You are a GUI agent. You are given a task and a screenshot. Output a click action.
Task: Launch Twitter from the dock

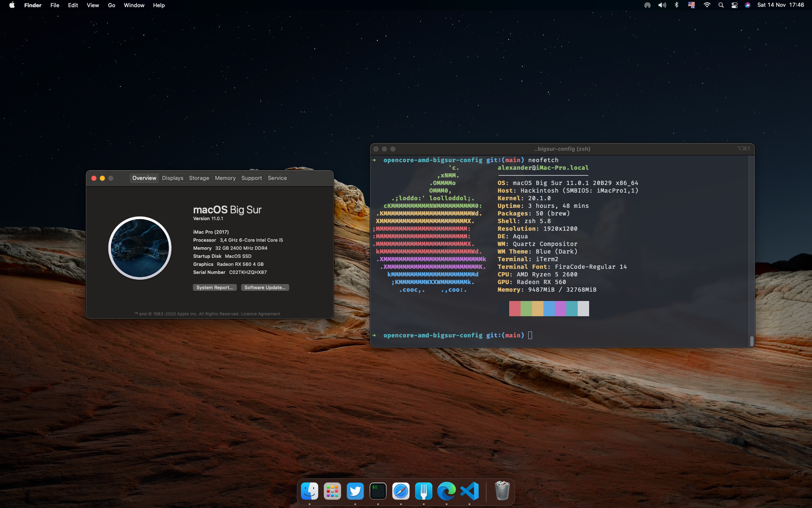point(355,491)
